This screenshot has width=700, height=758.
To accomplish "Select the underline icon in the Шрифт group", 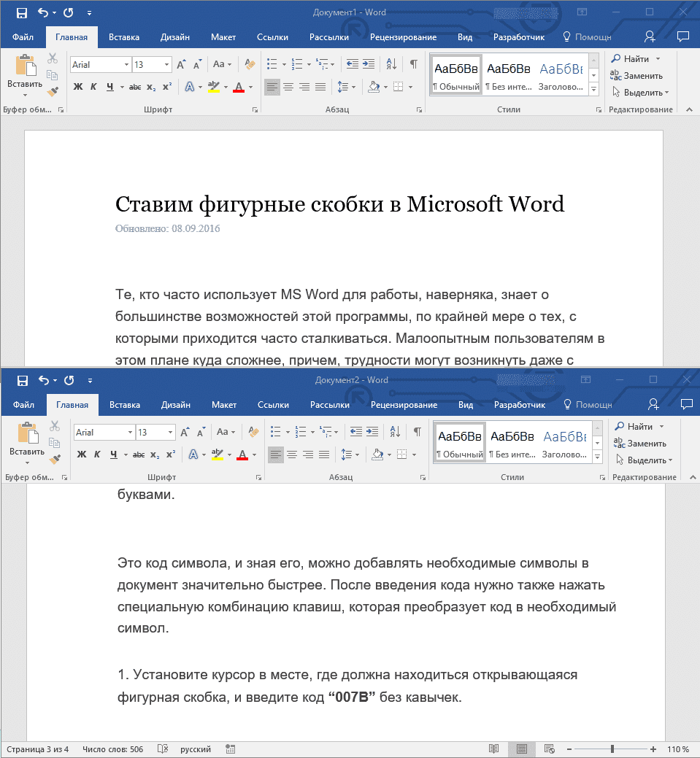I will (x=111, y=86).
